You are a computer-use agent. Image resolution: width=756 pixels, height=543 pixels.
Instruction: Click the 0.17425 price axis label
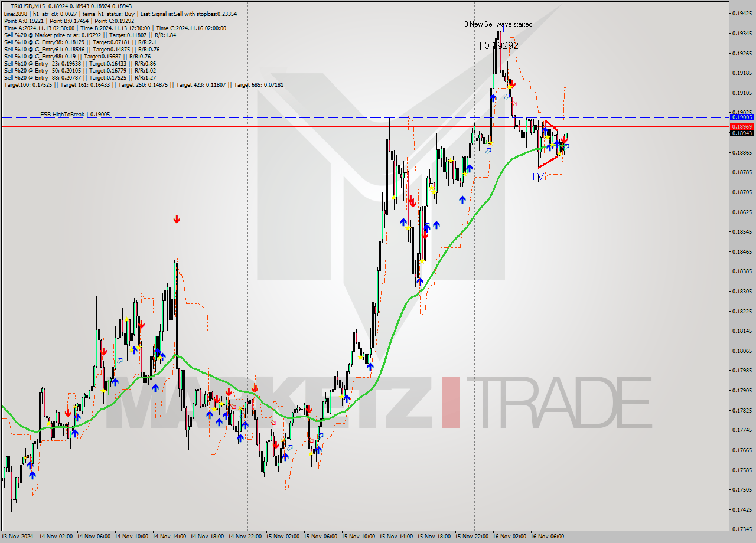742,509
